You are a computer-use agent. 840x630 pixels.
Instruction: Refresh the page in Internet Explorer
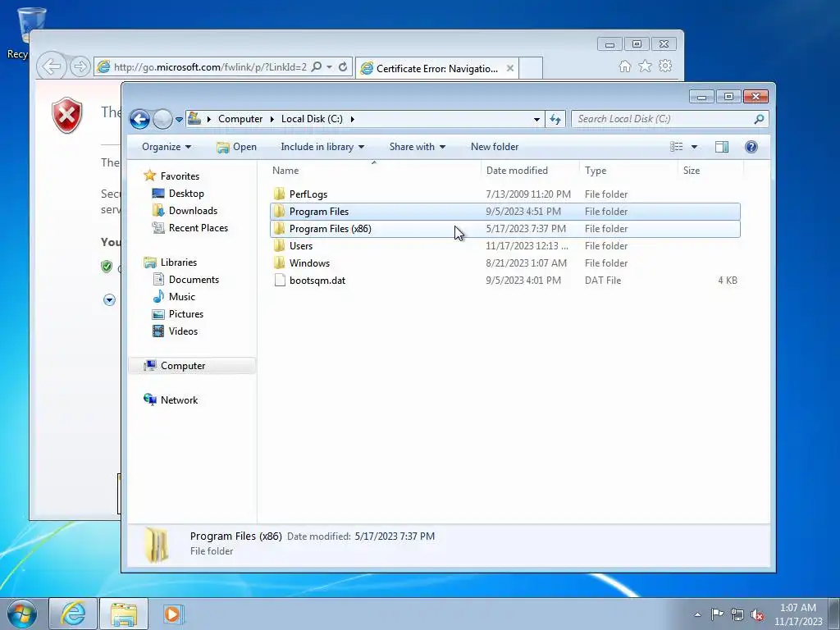coord(343,67)
